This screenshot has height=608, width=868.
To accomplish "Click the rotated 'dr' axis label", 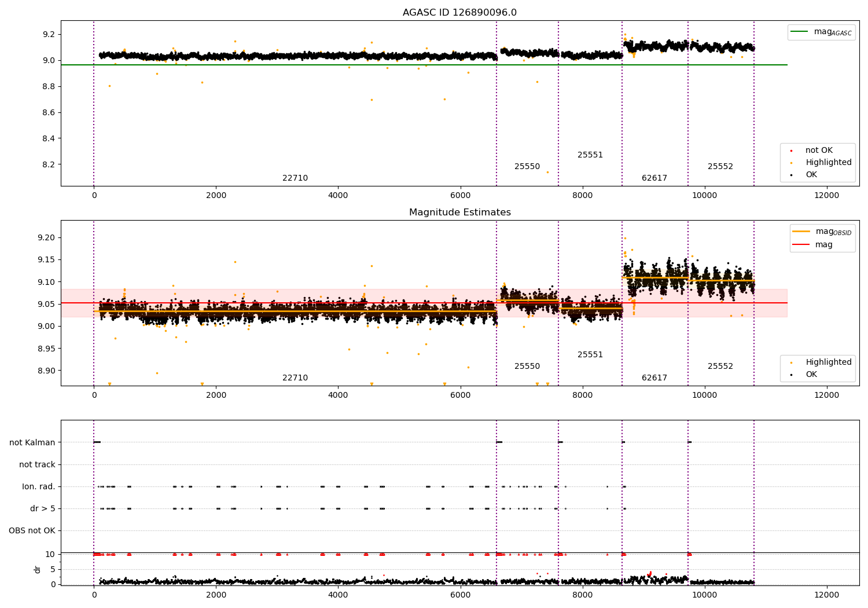I will pos(38,569).
